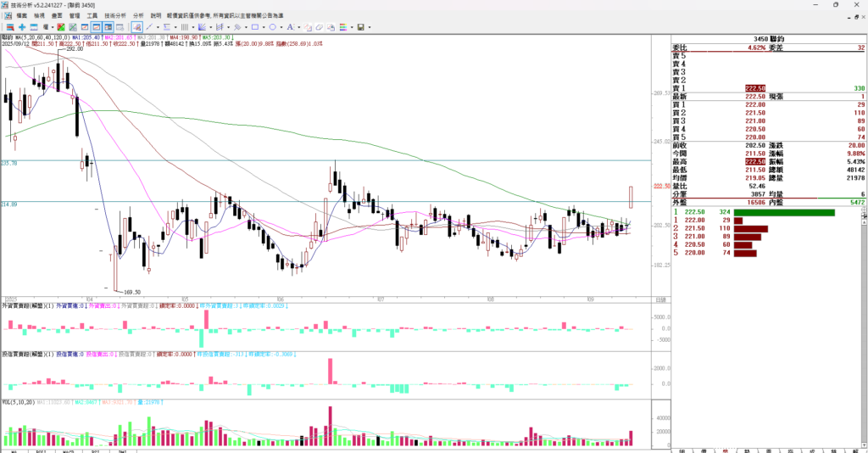This screenshot has height=453, width=868.
Task: Open the 說明 menu
Action: coord(156,15)
